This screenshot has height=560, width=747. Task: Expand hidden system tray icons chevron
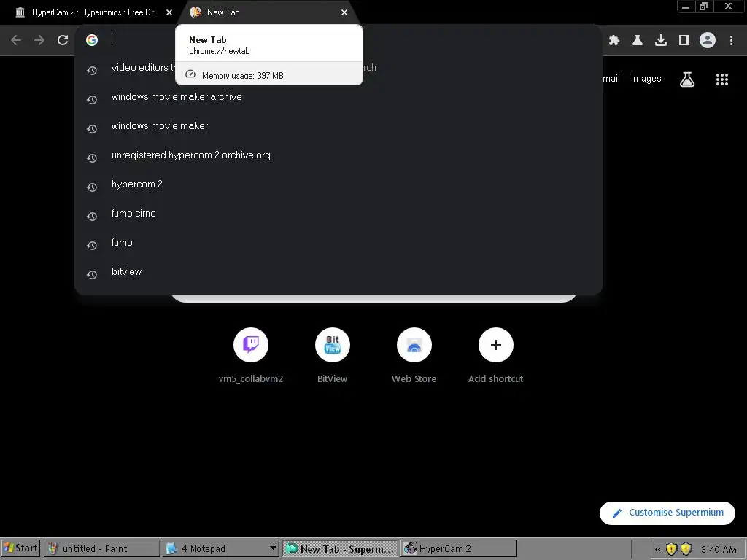[658, 549]
